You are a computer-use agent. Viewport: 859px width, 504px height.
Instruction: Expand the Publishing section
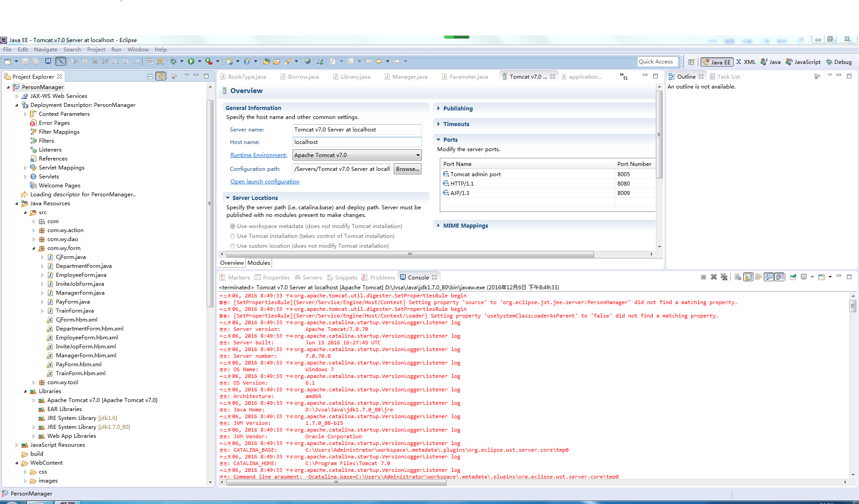point(438,108)
